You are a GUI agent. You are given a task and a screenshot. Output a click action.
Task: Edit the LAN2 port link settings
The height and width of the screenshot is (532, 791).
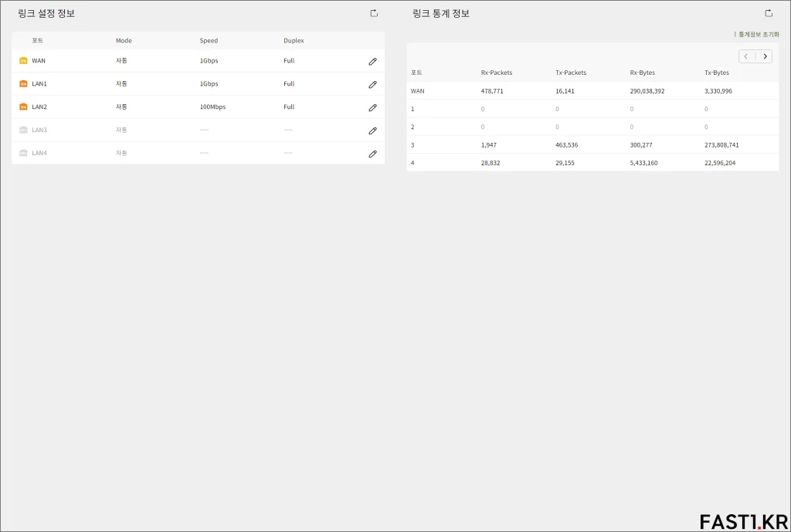373,107
